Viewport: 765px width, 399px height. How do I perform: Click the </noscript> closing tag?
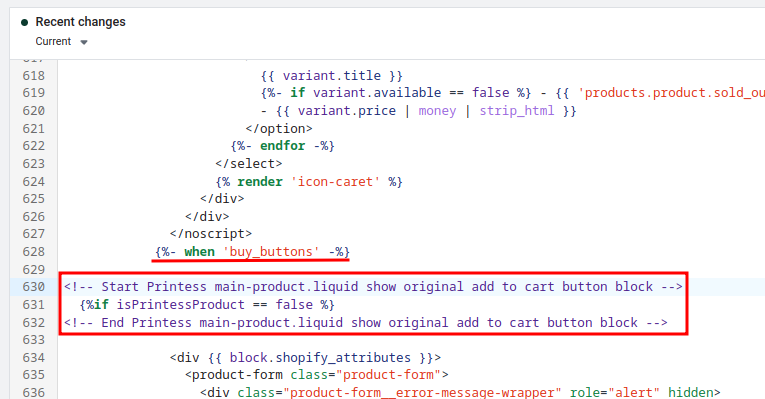click(211, 234)
